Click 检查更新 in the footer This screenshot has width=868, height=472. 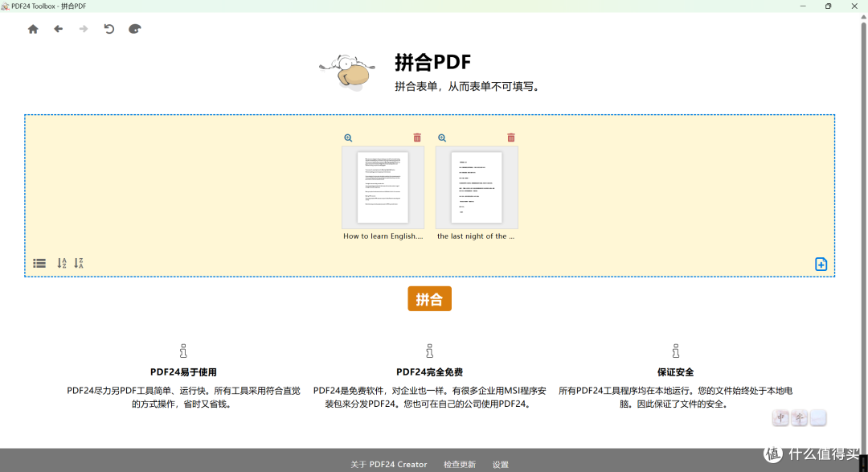pyautogui.click(x=460, y=464)
